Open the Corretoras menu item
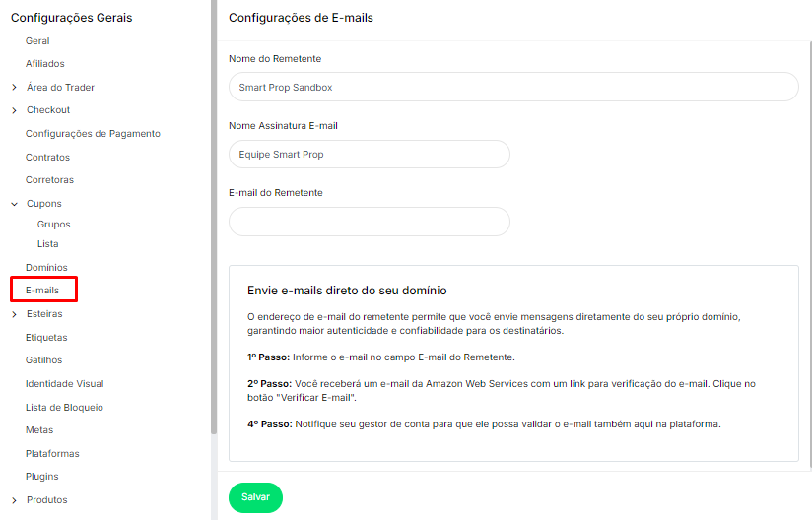This screenshot has height=520, width=812. pyautogui.click(x=49, y=180)
